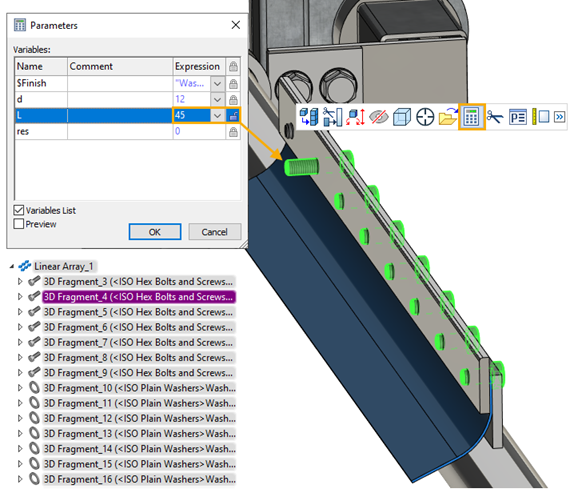Enable the Preview checkbox

click(x=19, y=224)
